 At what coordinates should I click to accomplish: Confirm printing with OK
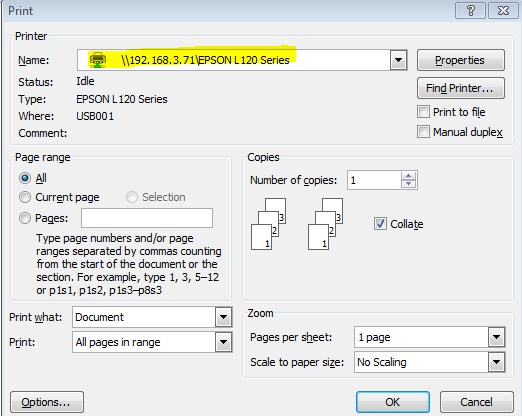click(x=393, y=402)
